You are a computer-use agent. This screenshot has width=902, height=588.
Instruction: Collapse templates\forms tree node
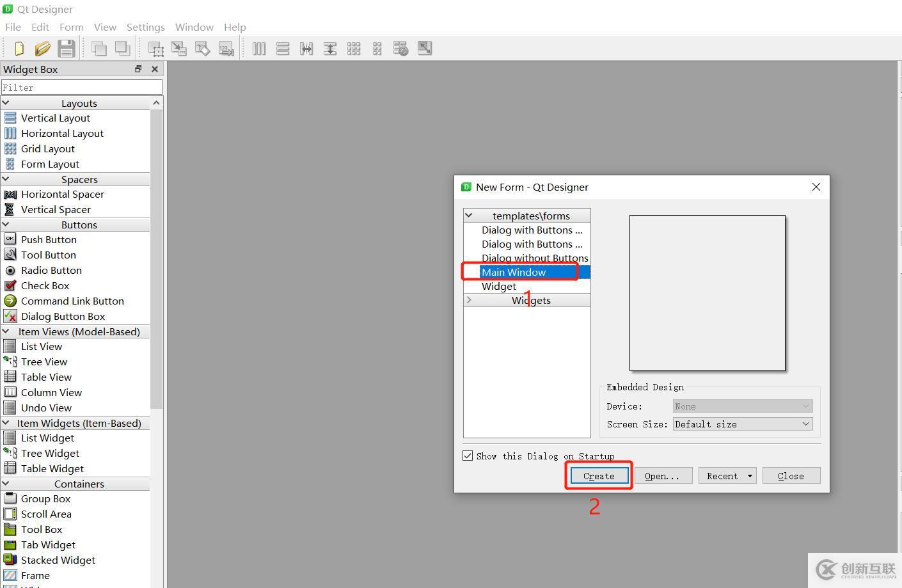point(469,216)
